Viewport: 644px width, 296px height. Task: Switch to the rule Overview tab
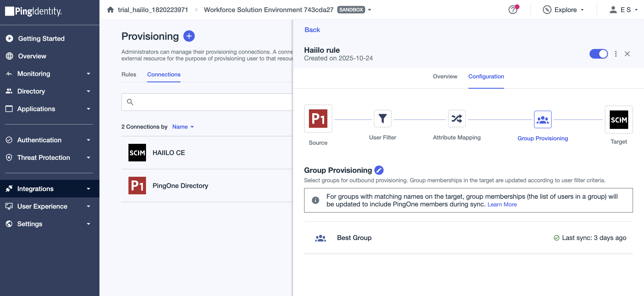point(445,76)
